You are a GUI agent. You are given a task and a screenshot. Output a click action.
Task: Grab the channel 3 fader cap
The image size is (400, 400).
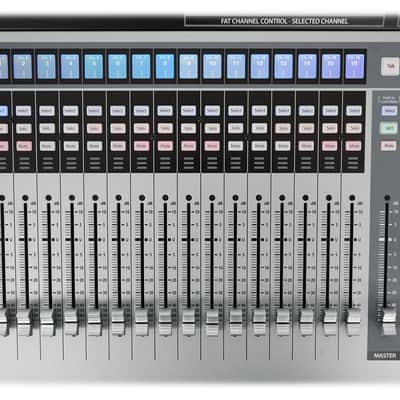48,322
